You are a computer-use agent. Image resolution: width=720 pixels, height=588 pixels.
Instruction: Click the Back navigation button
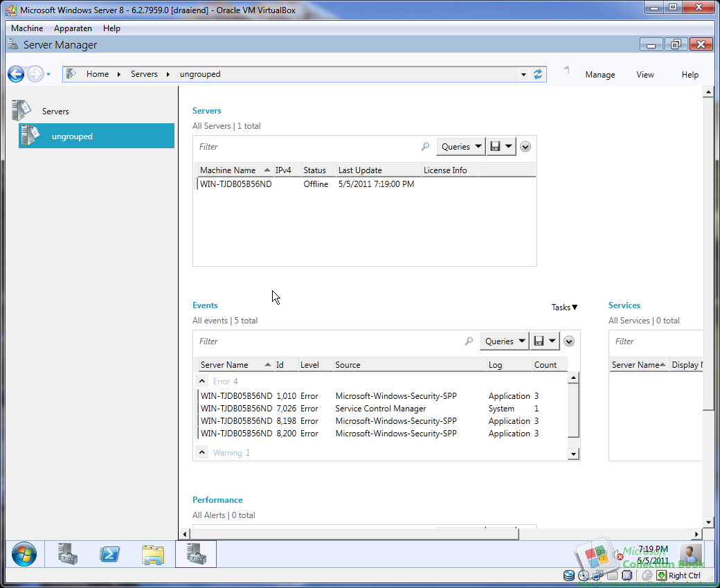pos(15,74)
